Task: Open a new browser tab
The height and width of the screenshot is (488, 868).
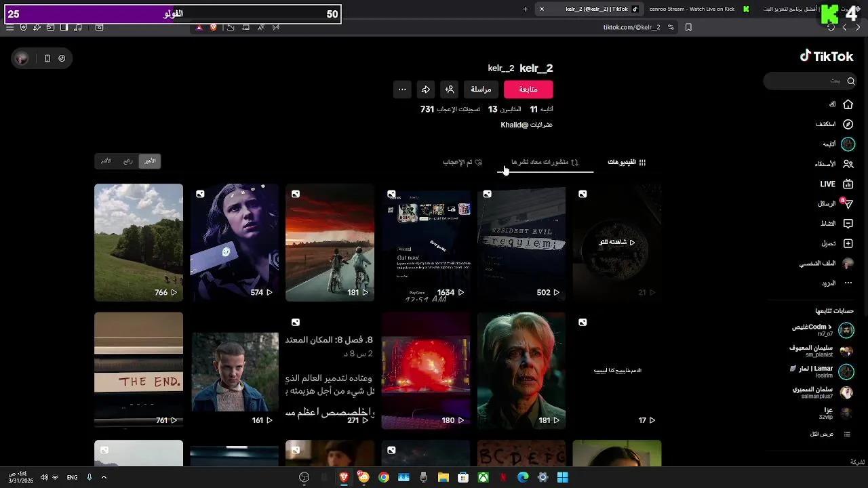Action: pyautogui.click(x=525, y=9)
